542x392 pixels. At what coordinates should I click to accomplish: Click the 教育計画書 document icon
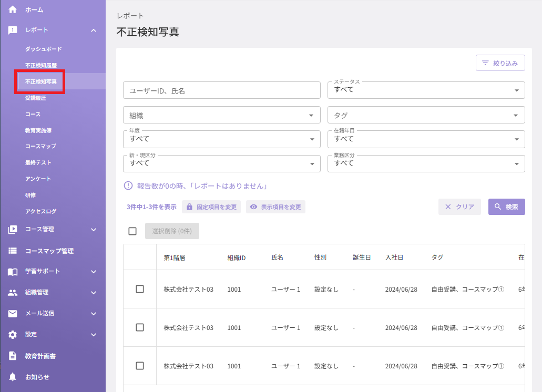[13, 356]
